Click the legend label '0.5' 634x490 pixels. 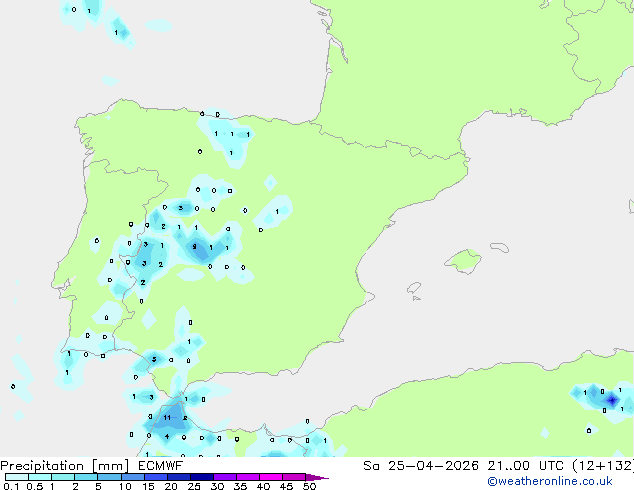[34, 486]
